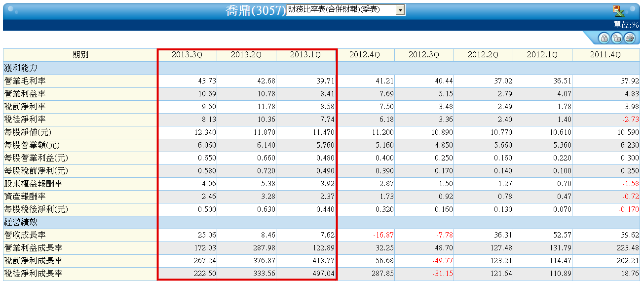Click the closed padlock lock icon
This screenshot has height=281, width=644.
(603, 38)
